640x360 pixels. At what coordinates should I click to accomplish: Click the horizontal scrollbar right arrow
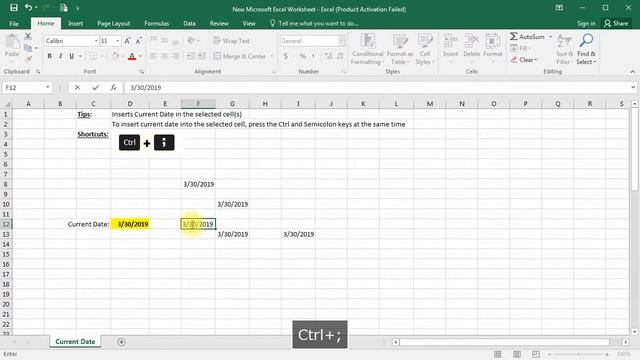click(626, 342)
